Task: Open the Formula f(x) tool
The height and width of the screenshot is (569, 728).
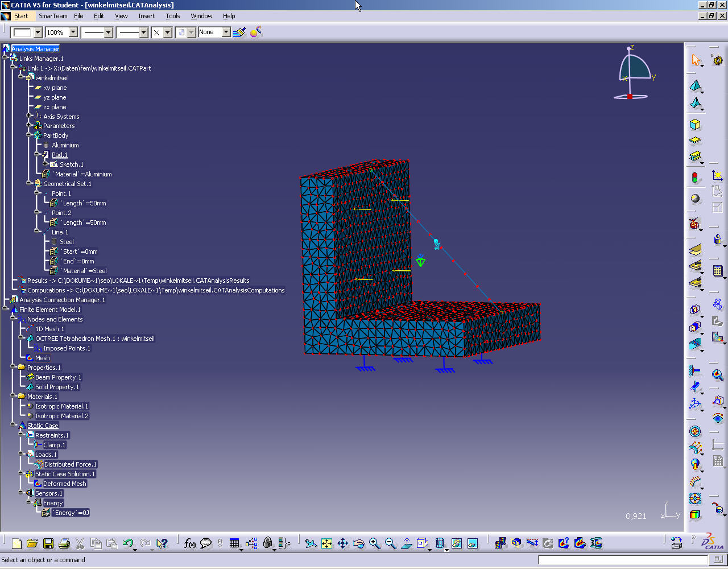Action: click(x=190, y=543)
